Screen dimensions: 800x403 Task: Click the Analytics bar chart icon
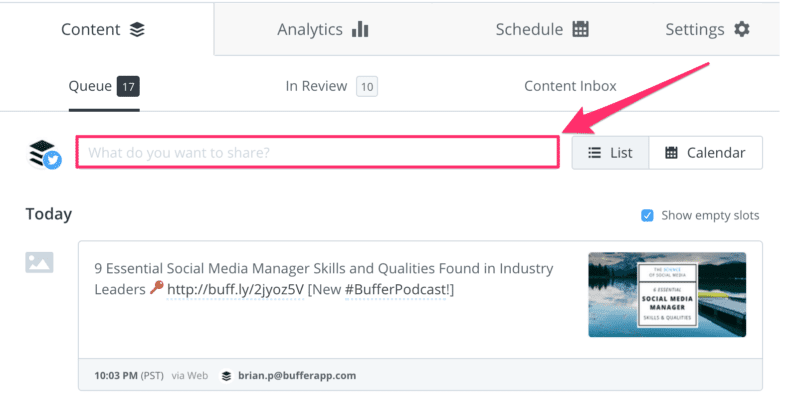pyautogui.click(x=360, y=29)
